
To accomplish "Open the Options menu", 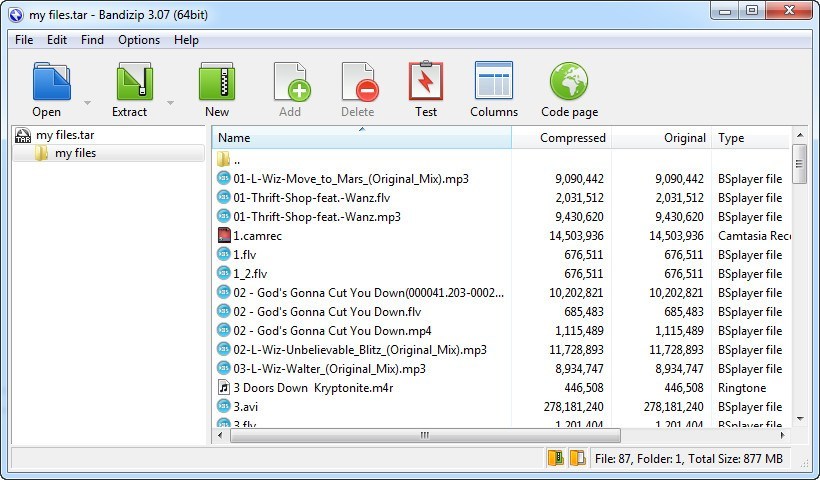I will (139, 40).
